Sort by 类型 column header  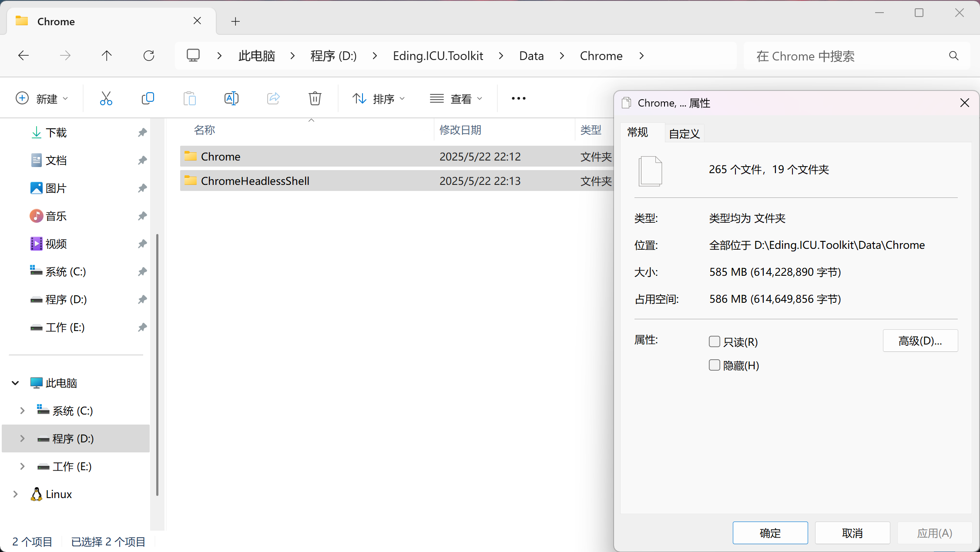point(594,130)
